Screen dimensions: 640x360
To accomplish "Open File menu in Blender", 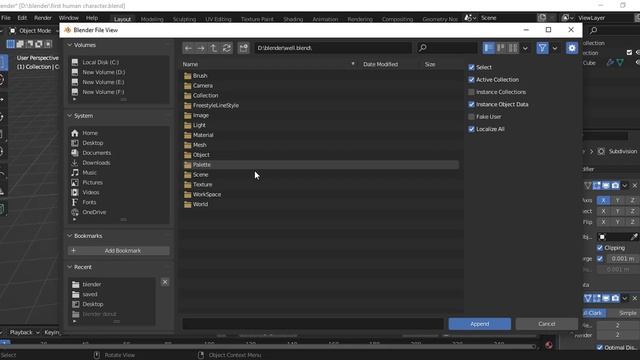I will pos(6,18).
